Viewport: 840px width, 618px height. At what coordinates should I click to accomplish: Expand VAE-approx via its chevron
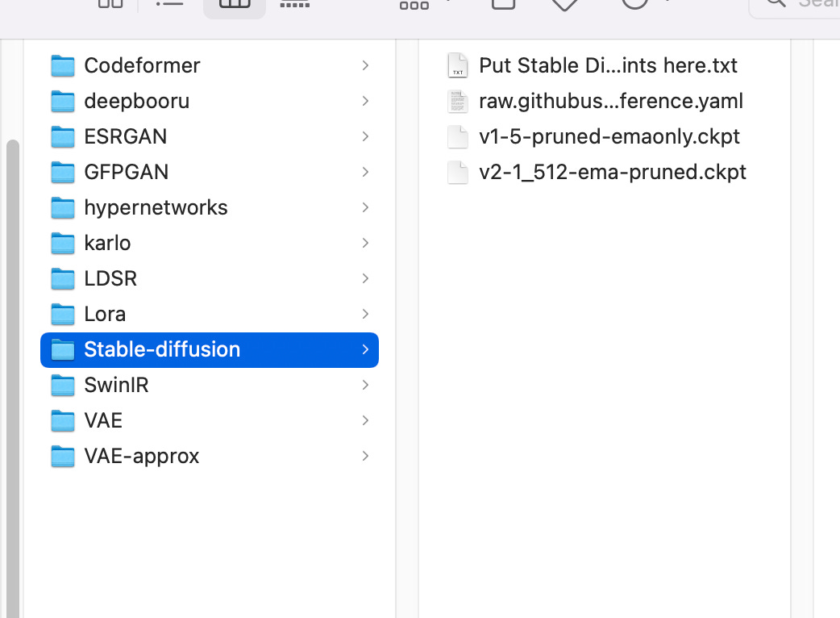pos(365,456)
